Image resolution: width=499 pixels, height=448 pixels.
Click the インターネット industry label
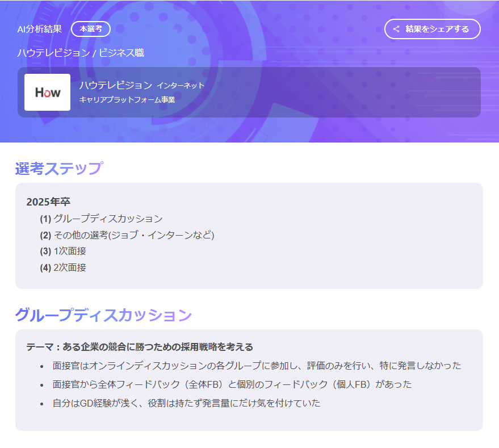(181, 85)
